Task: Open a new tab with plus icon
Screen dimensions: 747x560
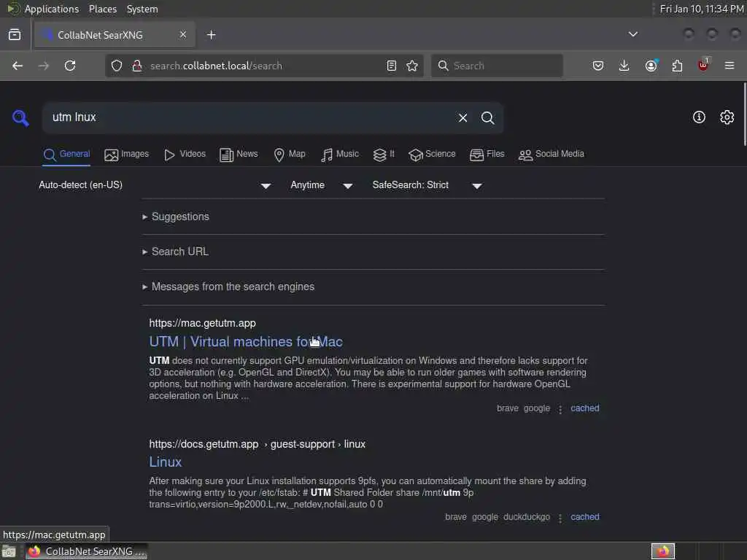Action: 212,35
